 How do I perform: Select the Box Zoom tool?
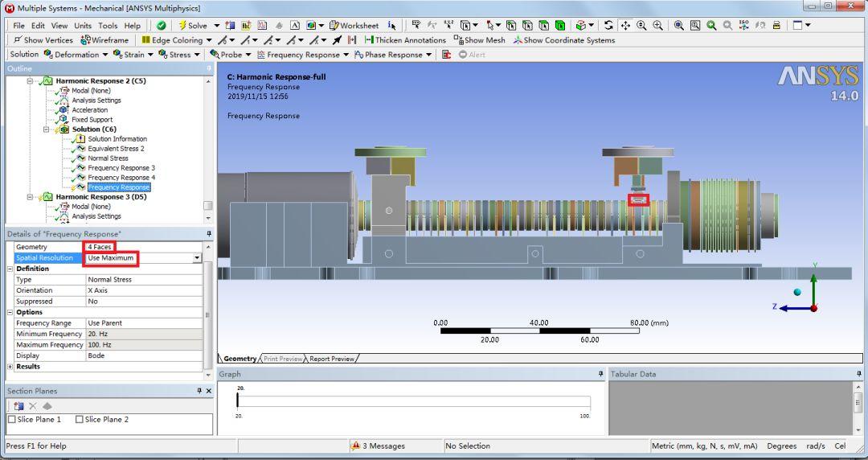pyautogui.click(x=657, y=26)
